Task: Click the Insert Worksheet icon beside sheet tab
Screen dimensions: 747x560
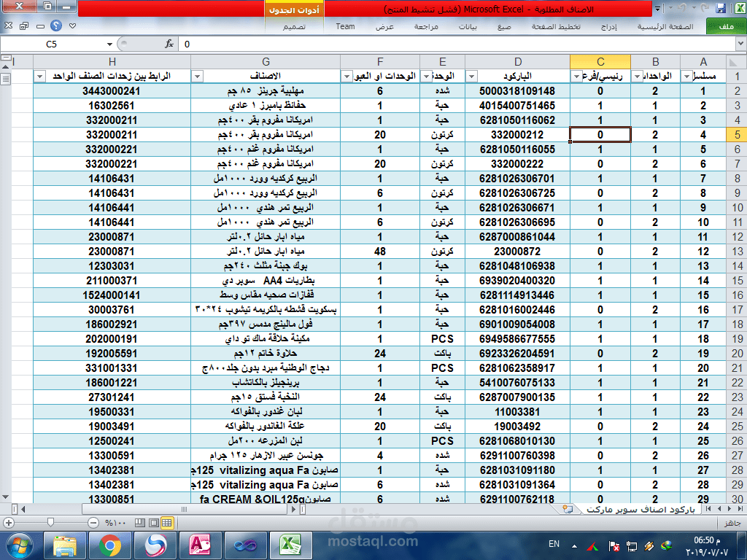Action: [x=568, y=509]
